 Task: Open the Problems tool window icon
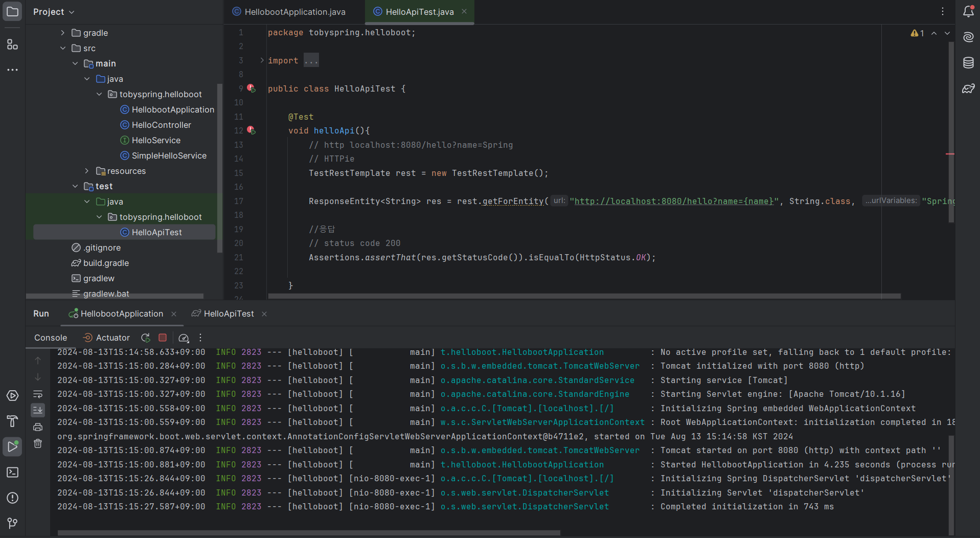tap(12, 498)
